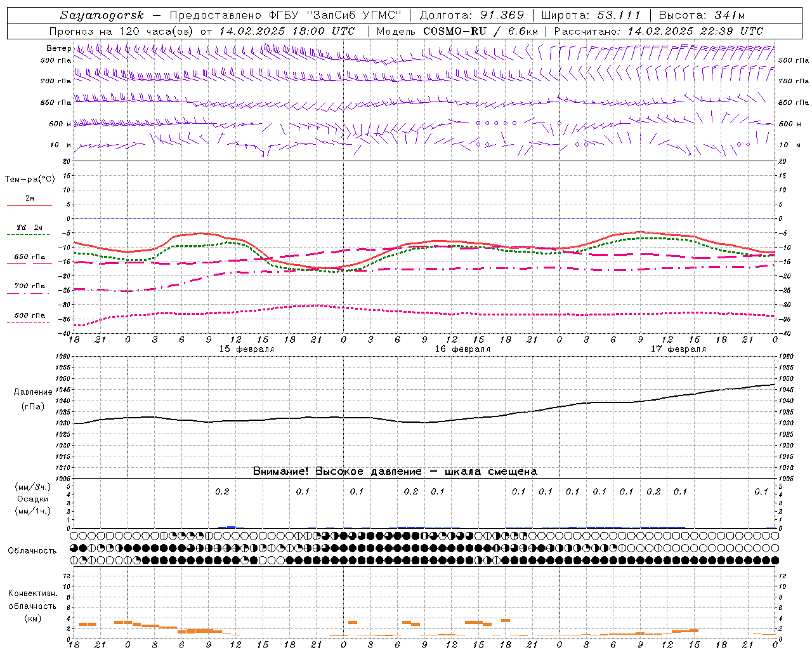Click the 16 февраля date label
Viewport: 812px width, 650px height.
click(462, 349)
